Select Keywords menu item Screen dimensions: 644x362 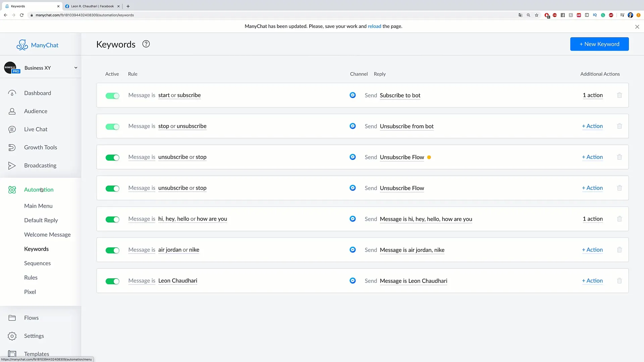[36, 248]
